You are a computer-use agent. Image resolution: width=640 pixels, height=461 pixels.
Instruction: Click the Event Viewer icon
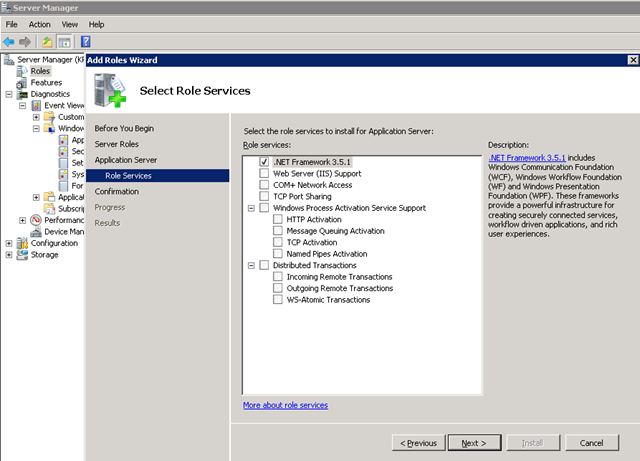(x=36, y=106)
